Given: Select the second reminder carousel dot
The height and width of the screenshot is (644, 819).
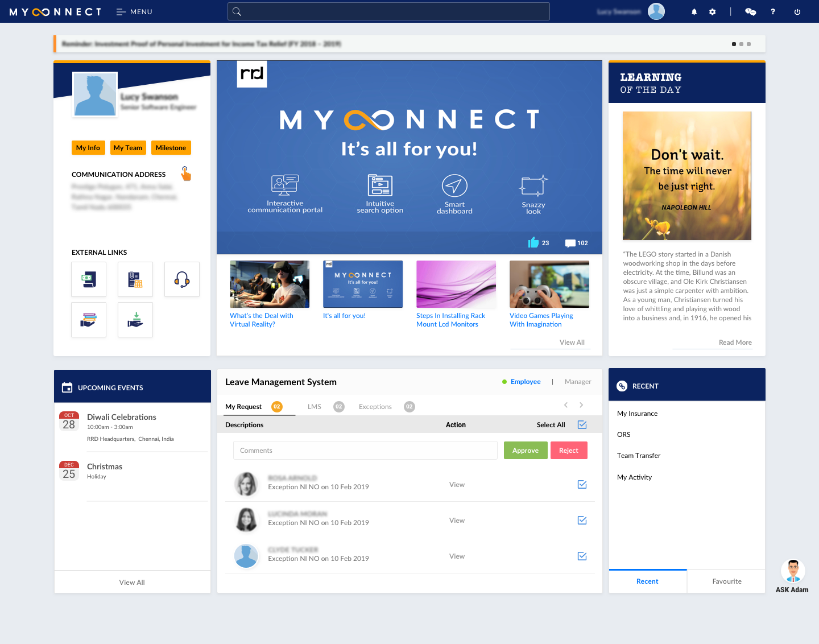Looking at the screenshot, I should 741,44.
